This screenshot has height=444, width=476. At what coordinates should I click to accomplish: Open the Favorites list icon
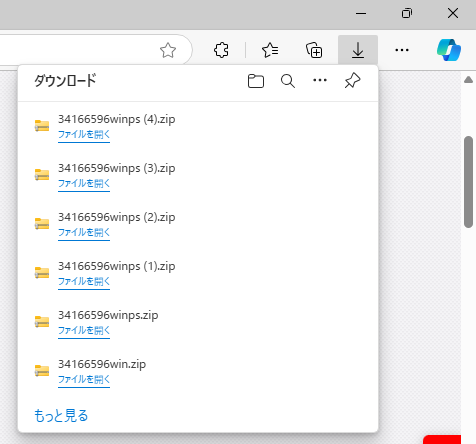click(x=270, y=50)
